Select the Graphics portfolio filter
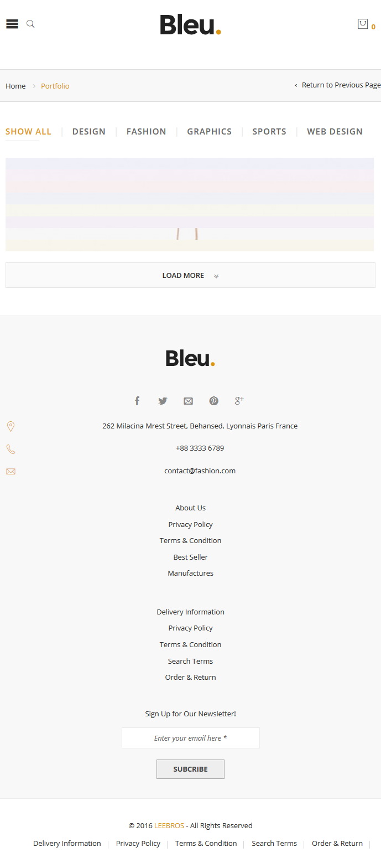 coord(209,131)
